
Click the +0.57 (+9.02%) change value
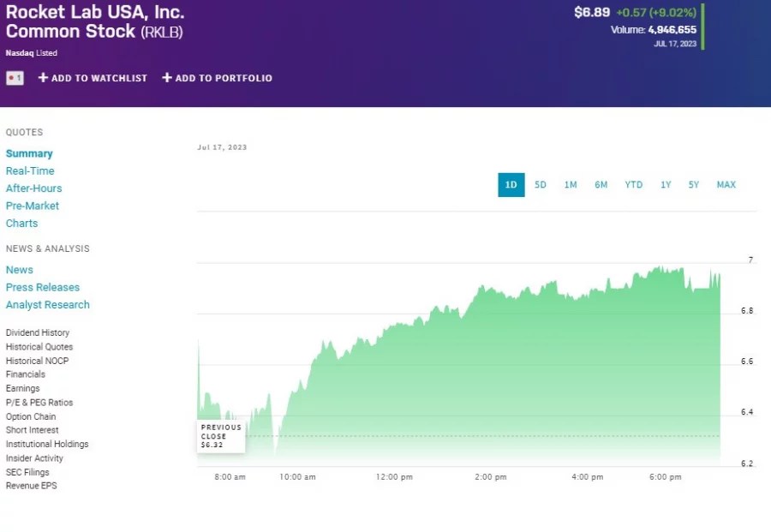656,12
